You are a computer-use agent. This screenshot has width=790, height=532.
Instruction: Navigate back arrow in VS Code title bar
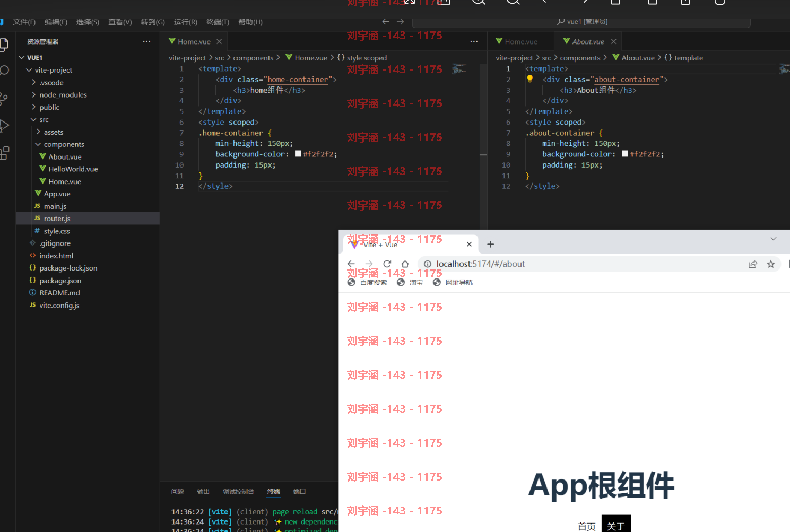(x=386, y=22)
